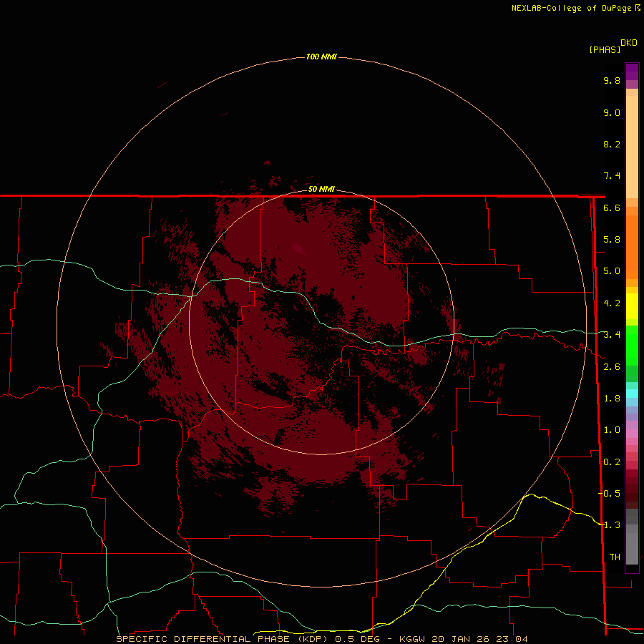Image resolution: width=644 pixels, height=644 pixels.
Task: Click the cyan segment of the color bar
Action: (632, 394)
